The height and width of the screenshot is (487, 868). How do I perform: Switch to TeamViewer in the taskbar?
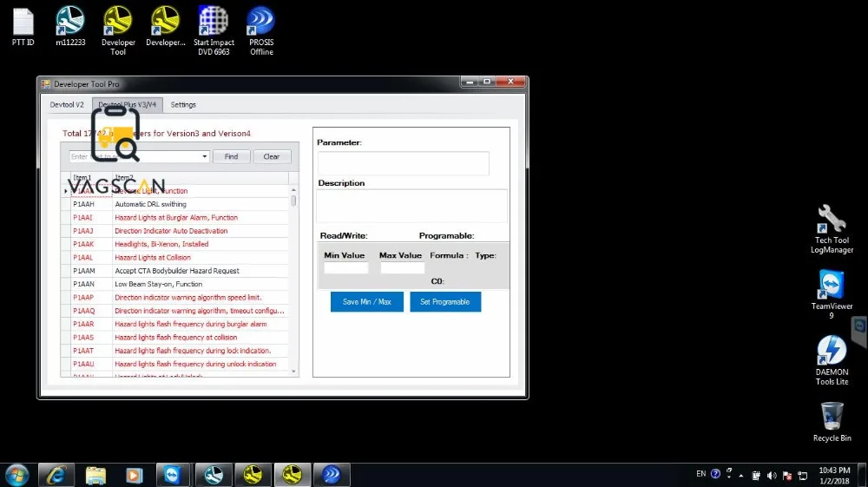pos(174,475)
